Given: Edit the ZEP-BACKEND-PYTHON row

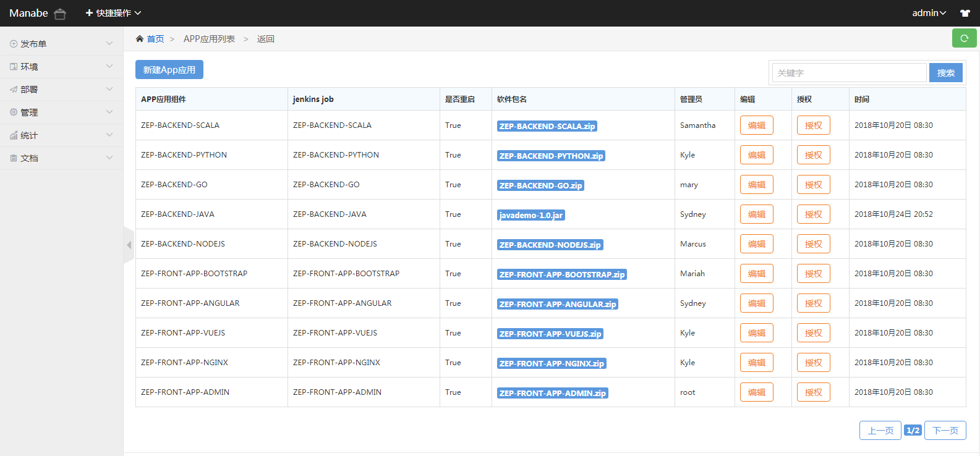Looking at the screenshot, I should pyautogui.click(x=757, y=155).
